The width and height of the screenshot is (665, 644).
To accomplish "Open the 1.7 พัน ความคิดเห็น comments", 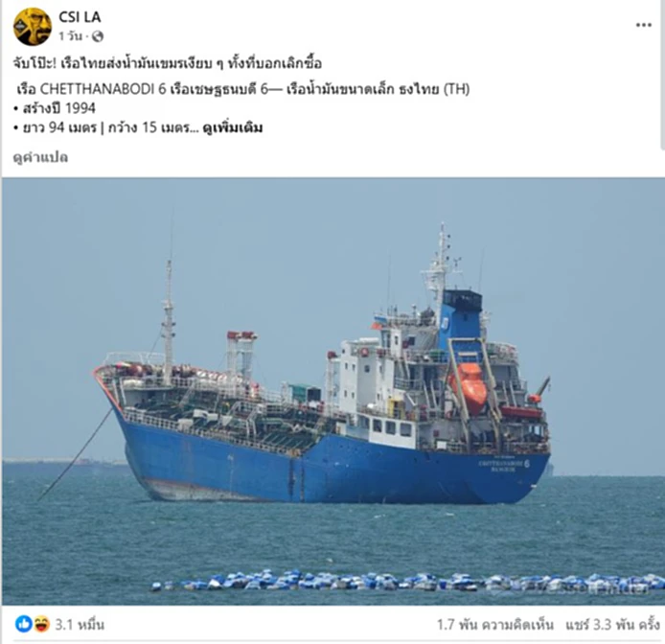I will pos(495,625).
